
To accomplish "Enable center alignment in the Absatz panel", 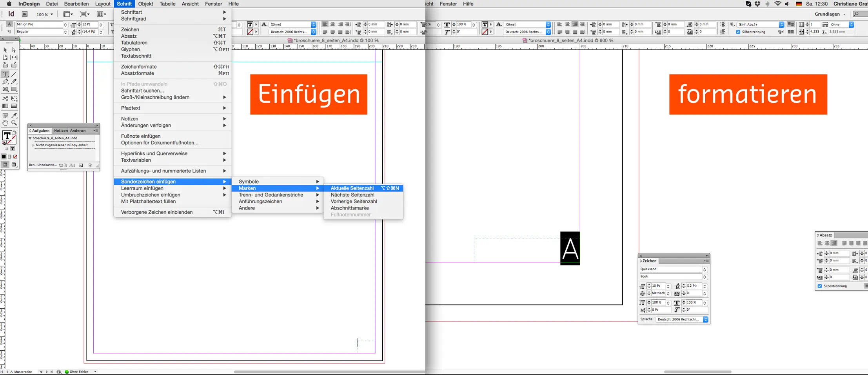I will 827,243.
